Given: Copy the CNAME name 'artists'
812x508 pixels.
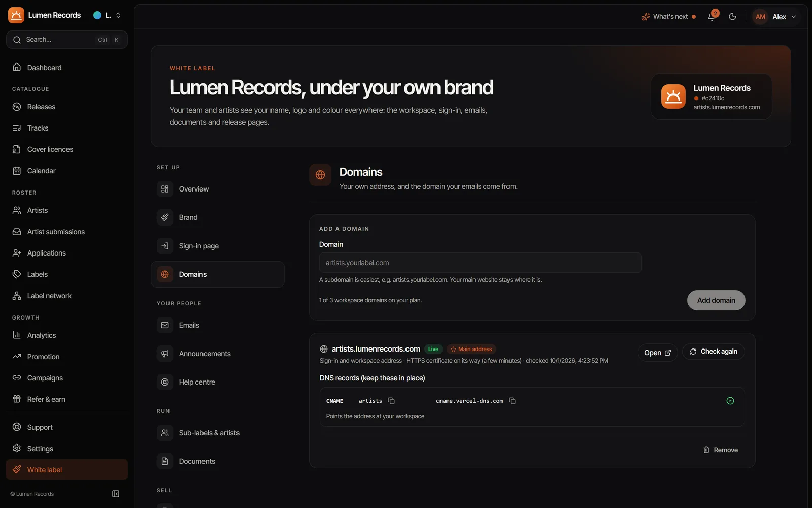Looking at the screenshot, I should pyautogui.click(x=391, y=401).
